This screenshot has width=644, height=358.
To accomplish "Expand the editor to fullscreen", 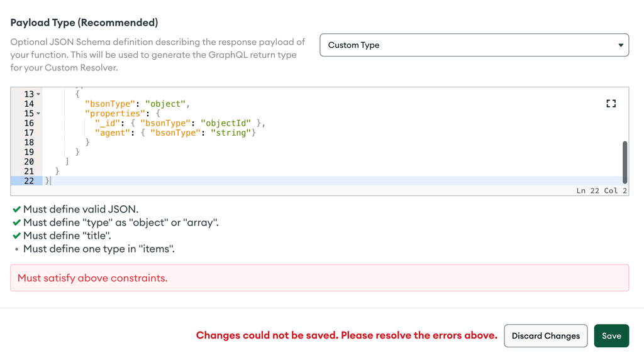I will tap(611, 104).
